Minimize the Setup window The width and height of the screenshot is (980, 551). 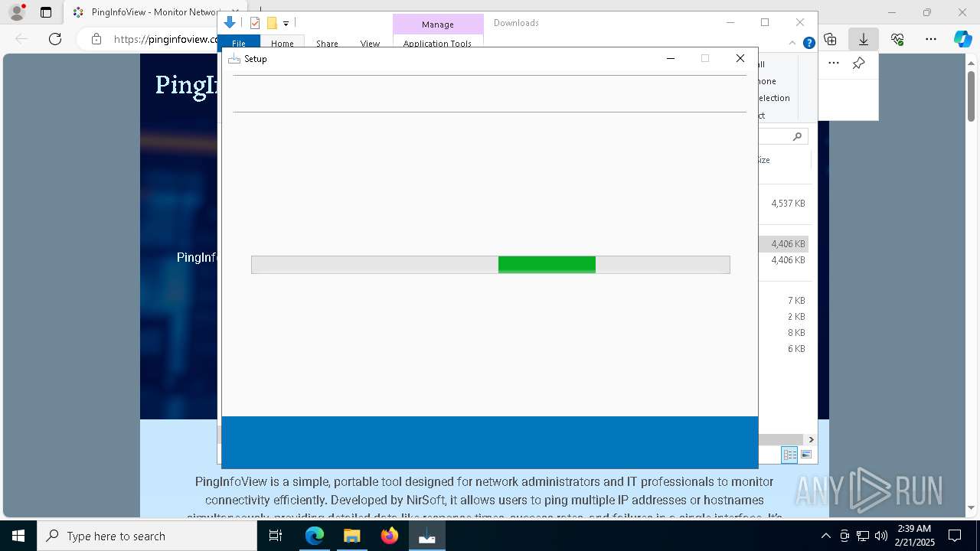(671, 58)
